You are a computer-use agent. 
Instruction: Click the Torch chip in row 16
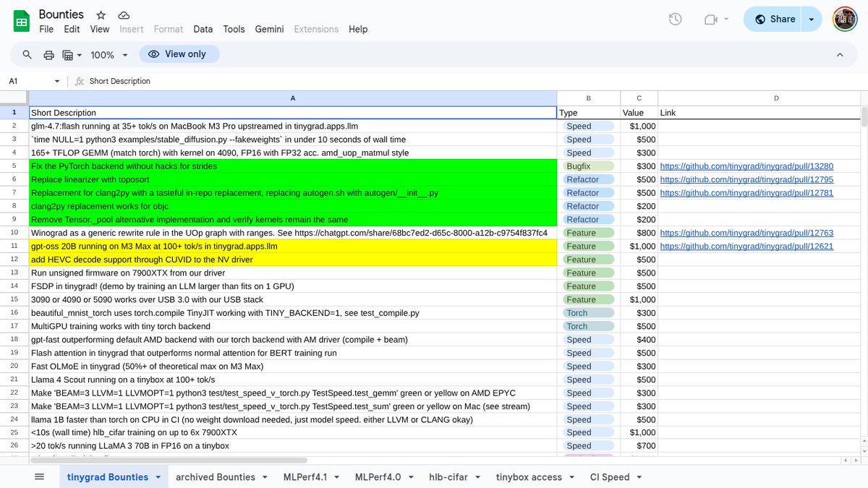tap(589, 313)
